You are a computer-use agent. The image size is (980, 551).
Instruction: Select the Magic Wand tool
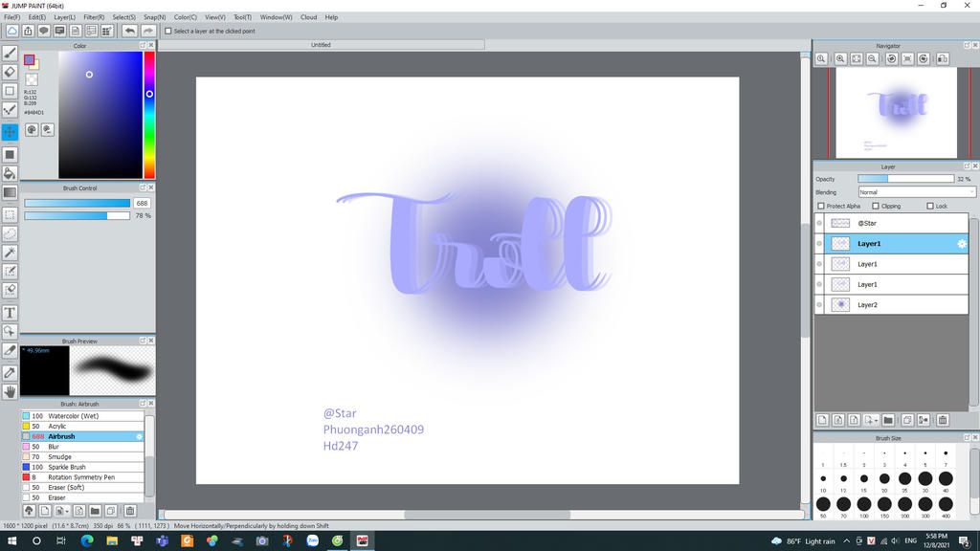(10, 253)
